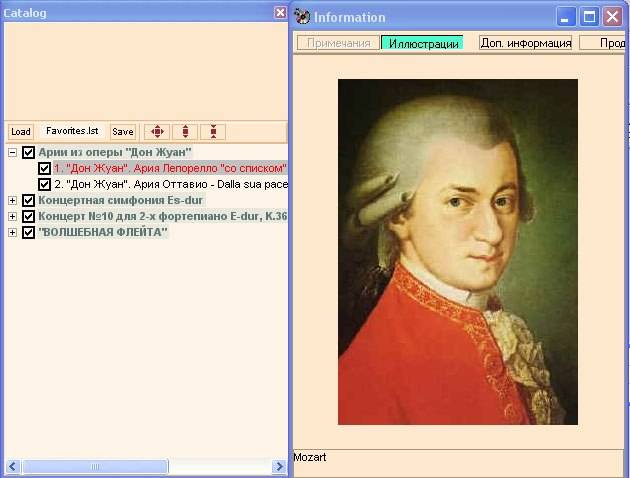Image resolution: width=630 pixels, height=478 pixels.
Task: Toggle Концерт №10 для 2-х фортепиано checkbox
Action: [x=28, y=216]
